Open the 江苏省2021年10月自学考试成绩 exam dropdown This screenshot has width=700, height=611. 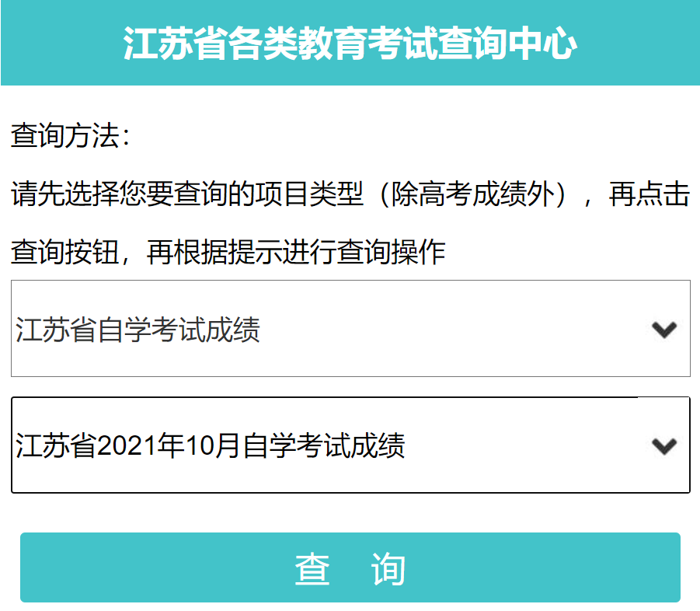350,445
